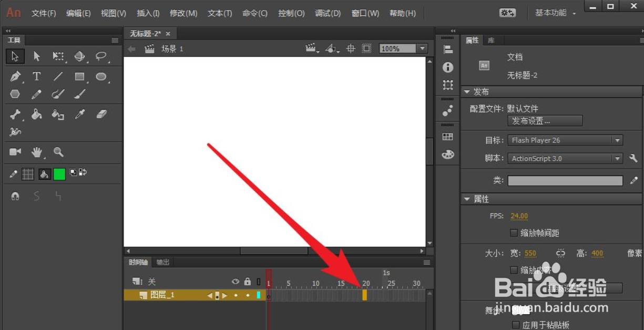Image resolution: width=644 pixels, height=330 pixels.
Task: Click the 发布设置... button
Action: pyautogui.click(x=545, y=121)
